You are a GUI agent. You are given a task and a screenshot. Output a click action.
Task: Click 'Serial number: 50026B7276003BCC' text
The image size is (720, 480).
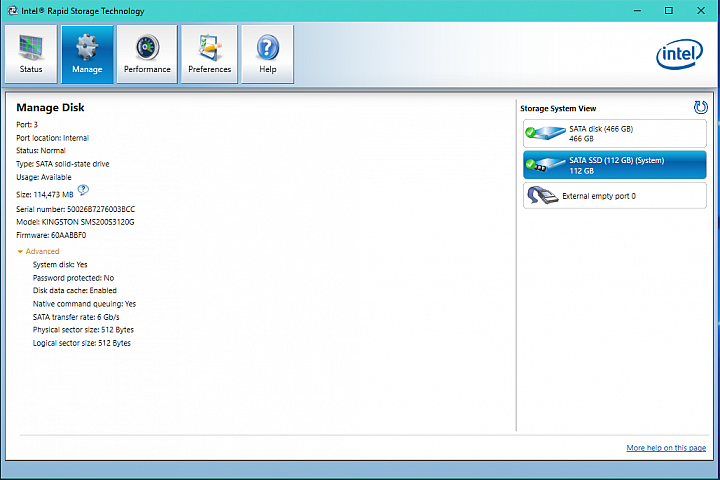(76, 209)
